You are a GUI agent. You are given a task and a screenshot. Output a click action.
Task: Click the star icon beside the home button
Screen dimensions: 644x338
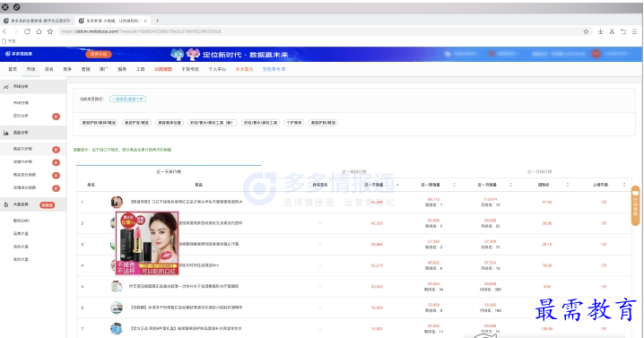(50, 31)
